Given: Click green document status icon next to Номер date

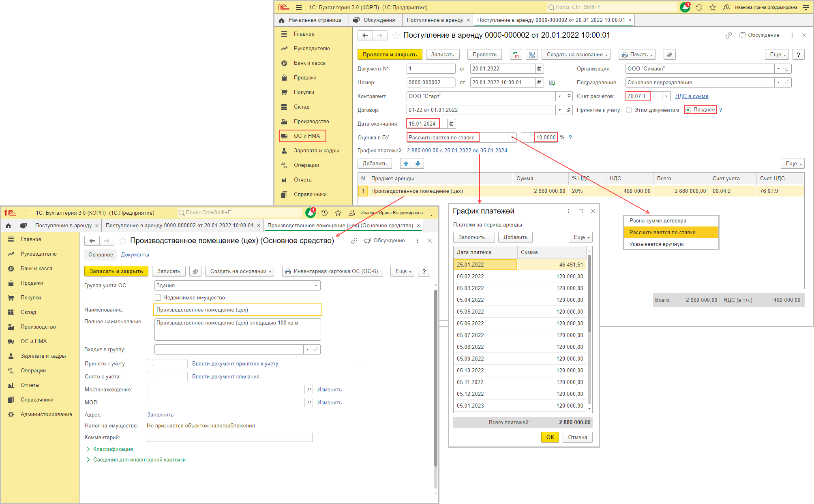Looking at the screenshot, I should (552, 83).
